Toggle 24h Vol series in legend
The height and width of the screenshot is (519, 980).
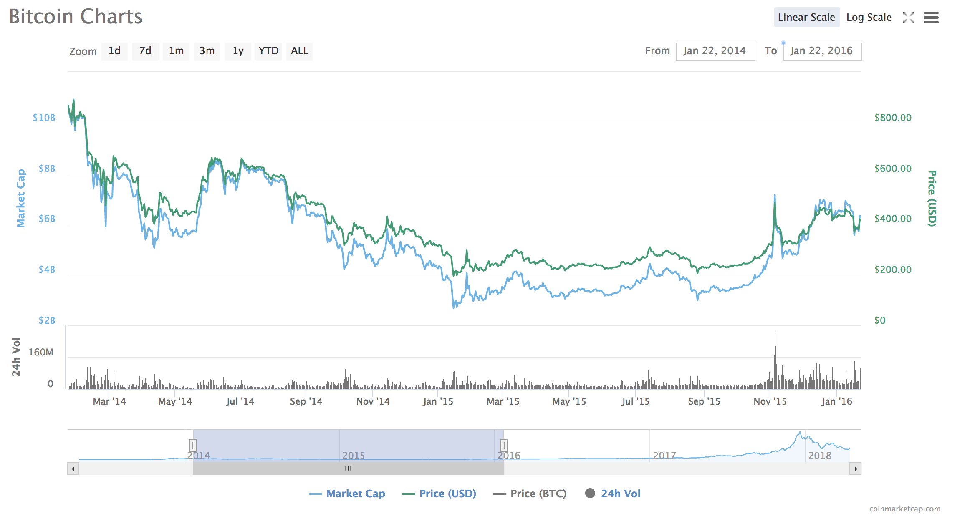pyautogui.click(x=613, y=494)
